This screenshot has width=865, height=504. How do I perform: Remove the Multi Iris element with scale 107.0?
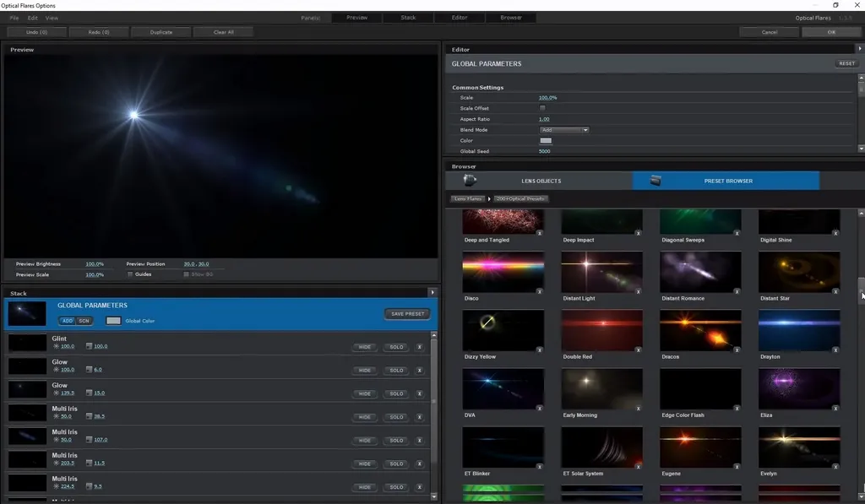[419, 440]
